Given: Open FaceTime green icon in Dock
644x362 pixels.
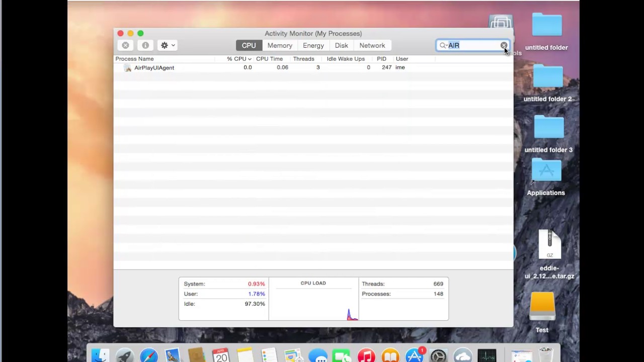Looking at the screenshot, I should click(342, 355).
